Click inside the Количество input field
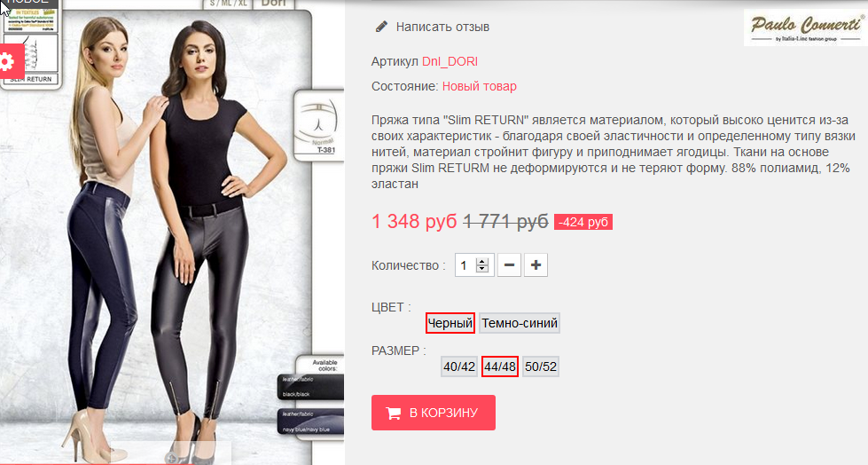The image size is (868, 465). pyautogui.click(x=466, y=265)
